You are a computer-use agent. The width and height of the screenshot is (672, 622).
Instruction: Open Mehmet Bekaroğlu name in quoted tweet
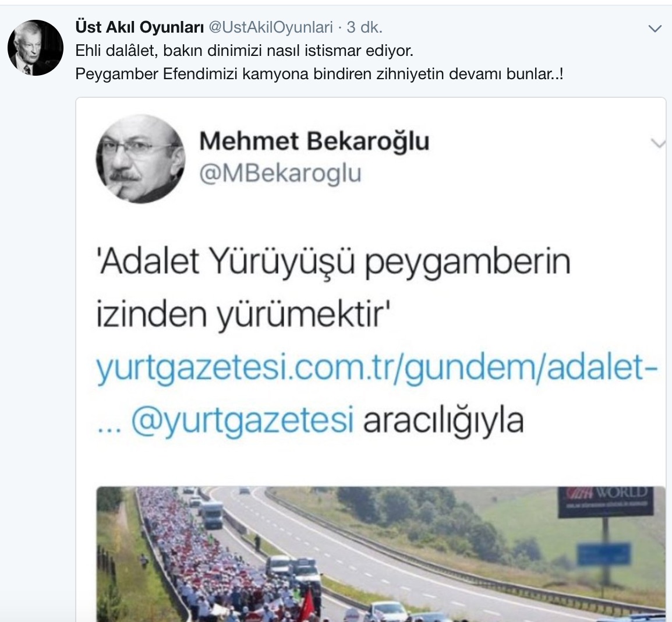pyautogui.click(x=314, y=141)
